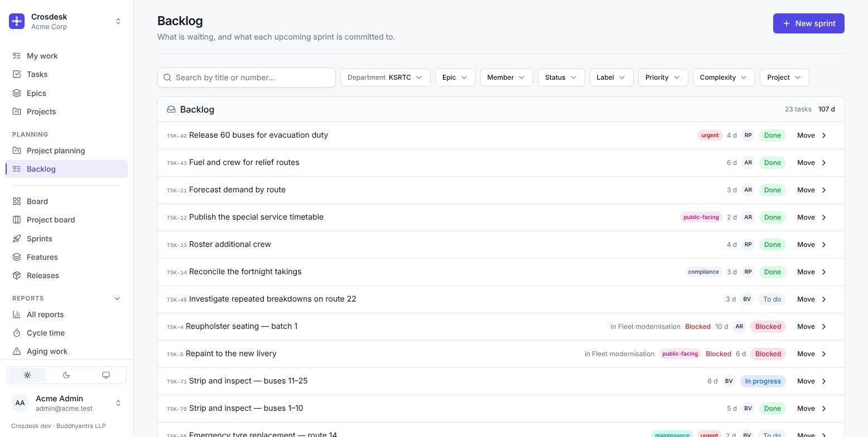Click the Epics stack icon
The width and height of the screenshot is (868, 437).
click(17, 93)
